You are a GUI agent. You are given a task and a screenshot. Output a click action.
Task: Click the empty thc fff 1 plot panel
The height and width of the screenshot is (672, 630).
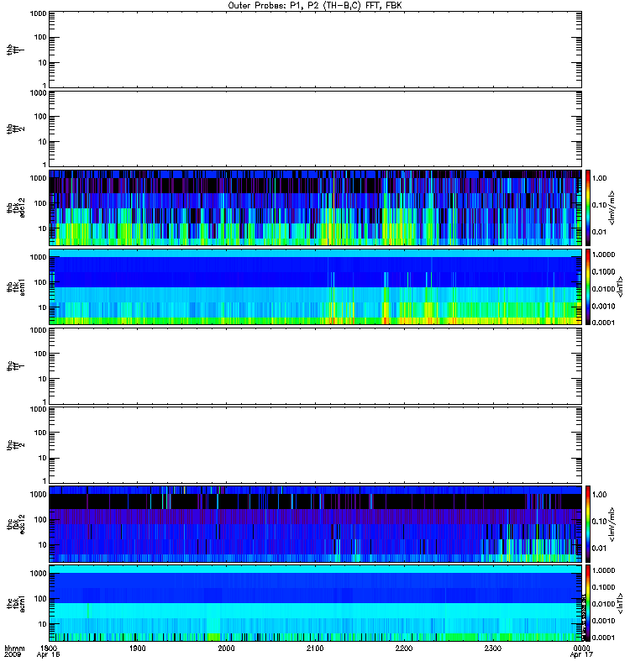tap(316, 366)
